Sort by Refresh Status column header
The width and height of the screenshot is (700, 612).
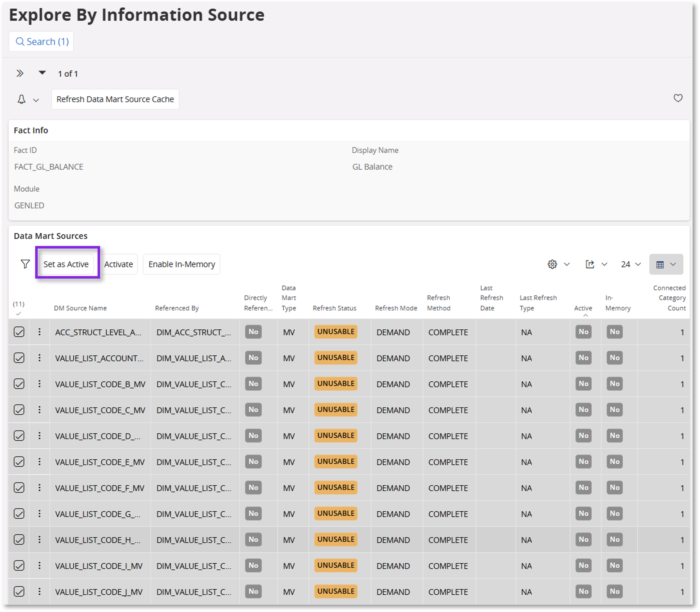[x=334, y=308]
